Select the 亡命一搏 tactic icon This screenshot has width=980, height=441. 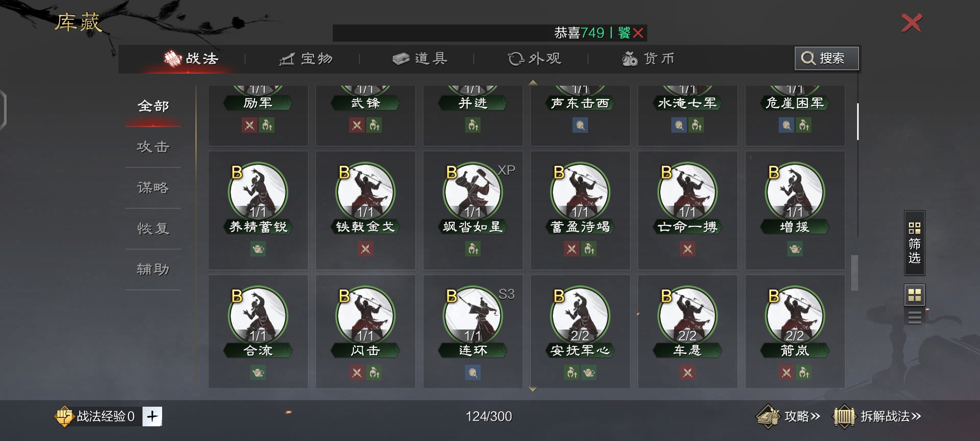(x=688, y=192)
